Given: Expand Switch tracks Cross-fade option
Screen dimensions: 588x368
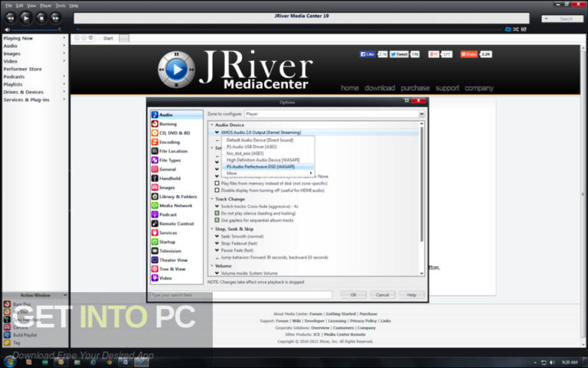Looking at the screenshot, I should coord(217,206).
